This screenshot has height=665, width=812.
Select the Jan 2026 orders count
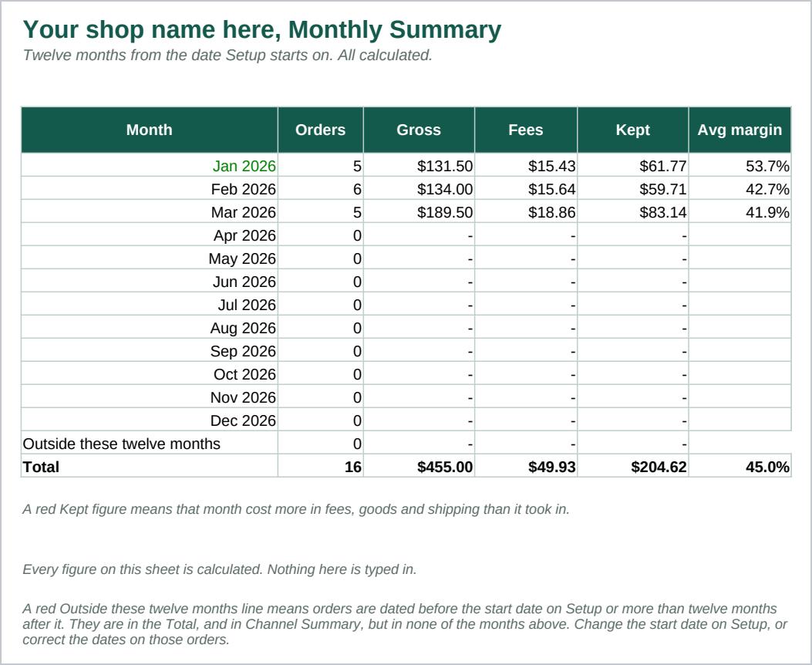tap(321, 166)
